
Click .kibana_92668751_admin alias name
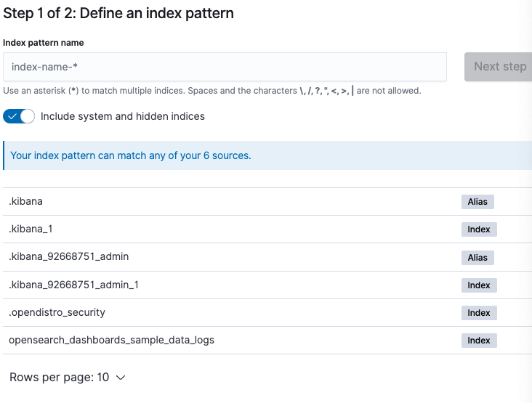[x=69, y=256]
